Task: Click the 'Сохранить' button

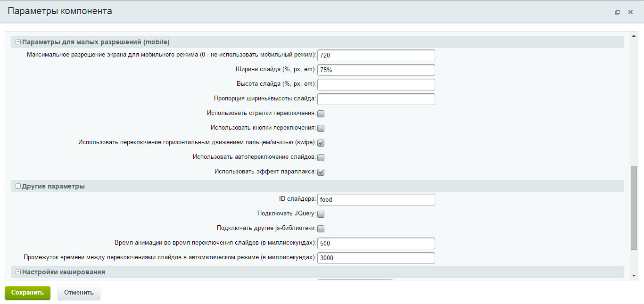Action: click(x=27, y=293)
